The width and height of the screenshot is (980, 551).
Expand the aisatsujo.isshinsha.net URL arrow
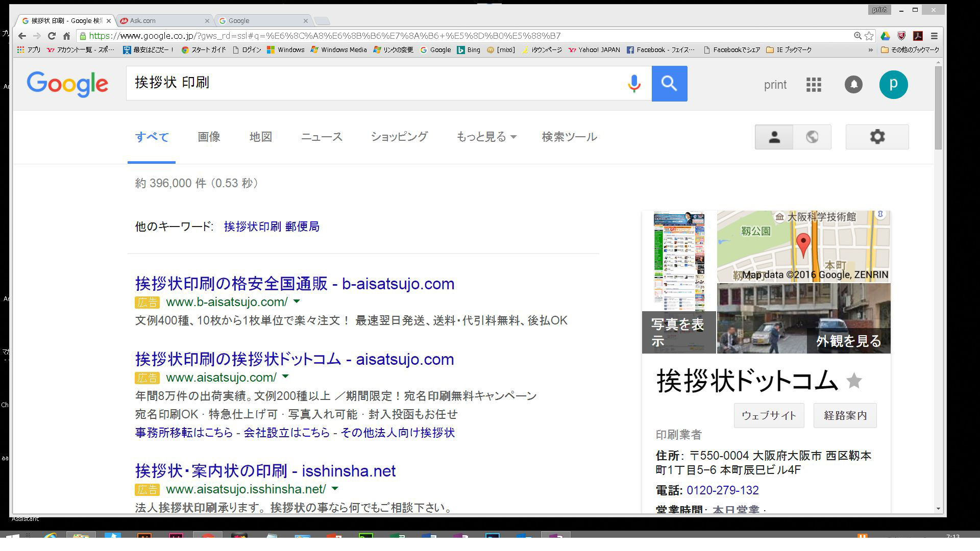[335, 489]
